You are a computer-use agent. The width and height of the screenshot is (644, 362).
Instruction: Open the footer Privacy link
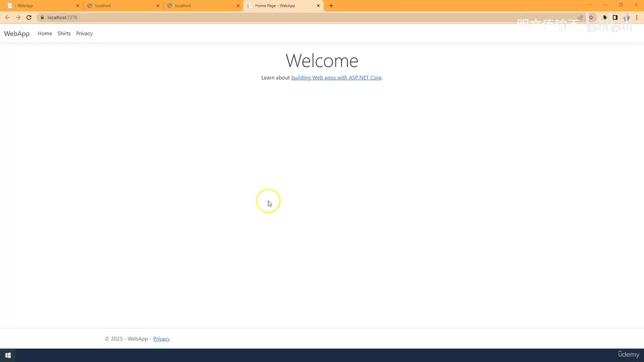point(162,339)
